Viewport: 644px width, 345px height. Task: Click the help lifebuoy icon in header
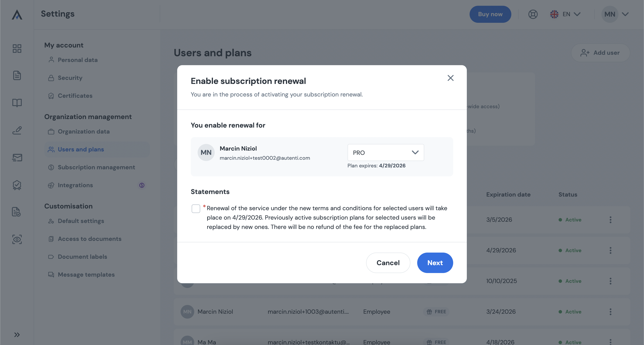pyautogui.click(x=533, y=14)
